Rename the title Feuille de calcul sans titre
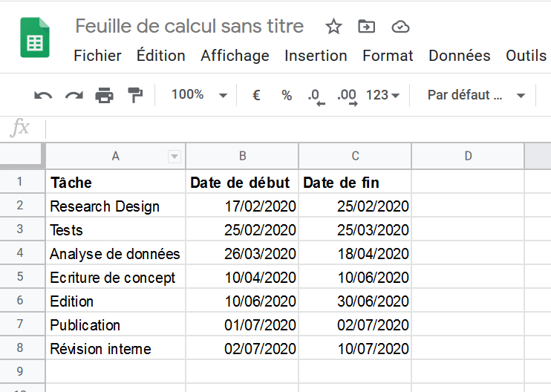This screenshot has width=551, height=392. pyautogui.click(x=189, y=26)
